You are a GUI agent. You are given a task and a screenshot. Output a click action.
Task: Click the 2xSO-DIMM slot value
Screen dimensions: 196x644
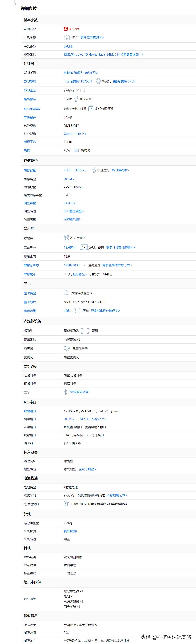73,187
